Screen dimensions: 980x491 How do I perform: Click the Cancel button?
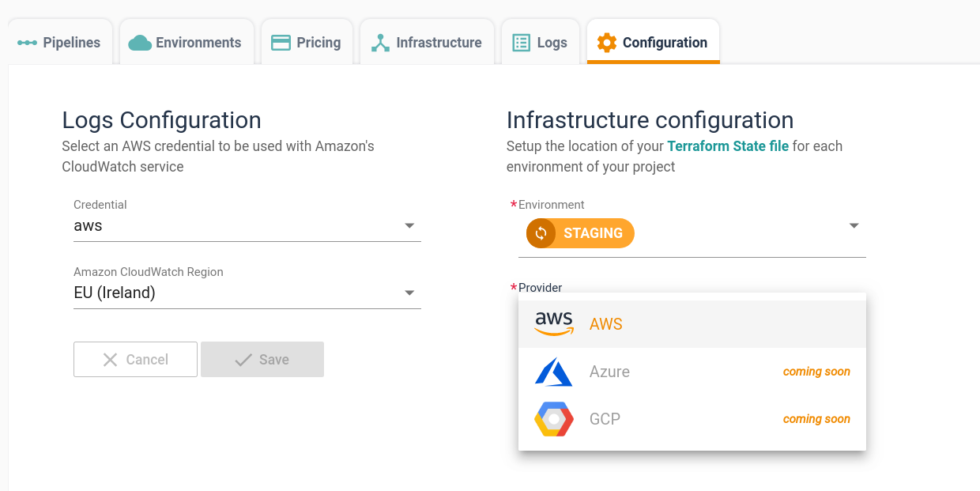(x=135, y=359)
